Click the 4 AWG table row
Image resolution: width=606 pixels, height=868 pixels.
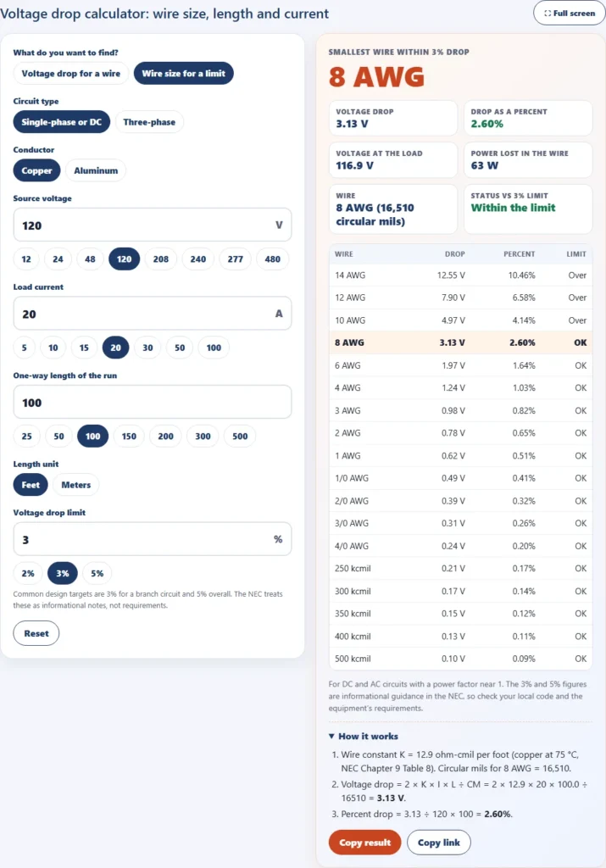(x=460, y=388)
